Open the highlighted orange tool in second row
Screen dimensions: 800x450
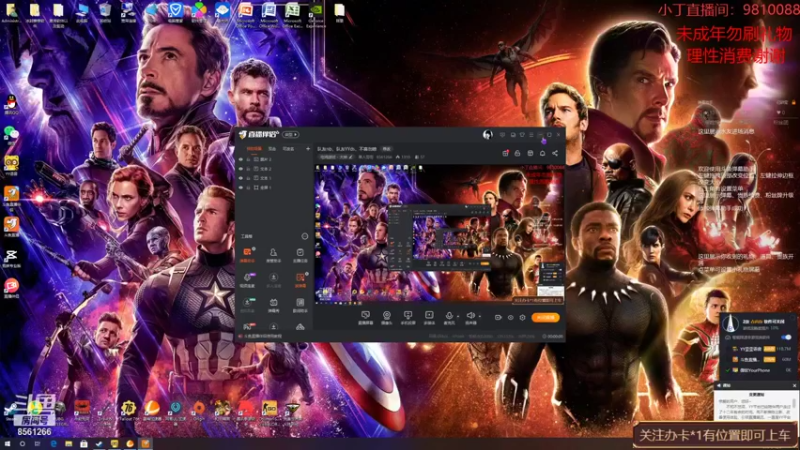(300, 280)
